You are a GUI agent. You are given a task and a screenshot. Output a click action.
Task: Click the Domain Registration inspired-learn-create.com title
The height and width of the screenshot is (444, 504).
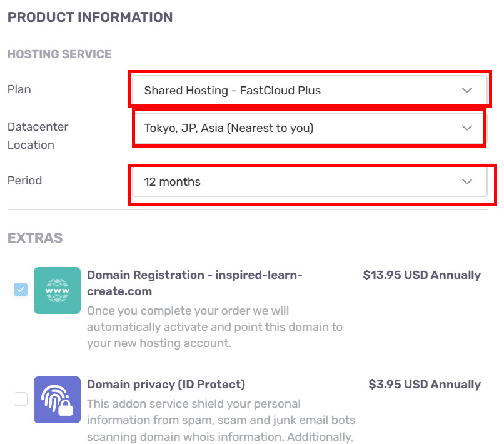click(194, 283)
